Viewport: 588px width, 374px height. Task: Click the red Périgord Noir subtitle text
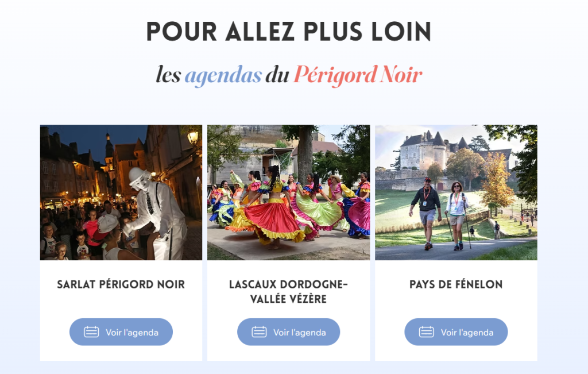click(x=357, y=75)
